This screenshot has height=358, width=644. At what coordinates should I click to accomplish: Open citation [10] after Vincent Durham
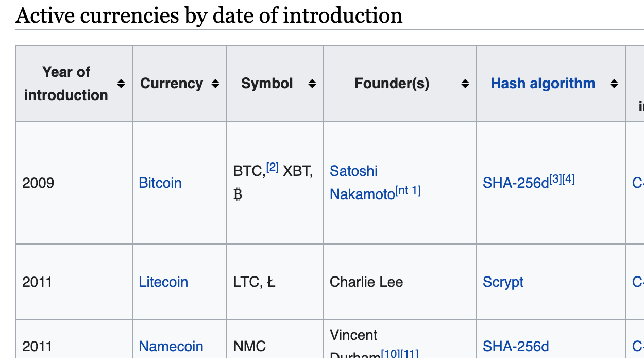(389, 354)
